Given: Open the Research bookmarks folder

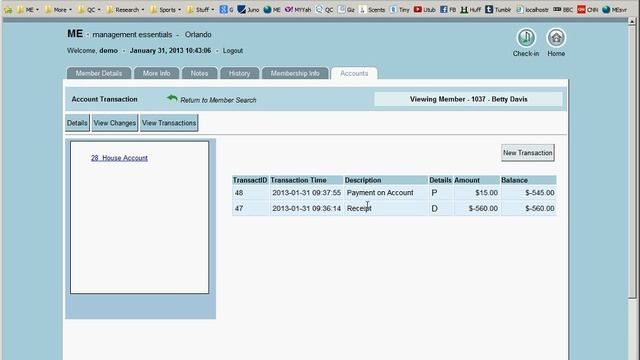Looking at the screenshot, I should point(125,9).
